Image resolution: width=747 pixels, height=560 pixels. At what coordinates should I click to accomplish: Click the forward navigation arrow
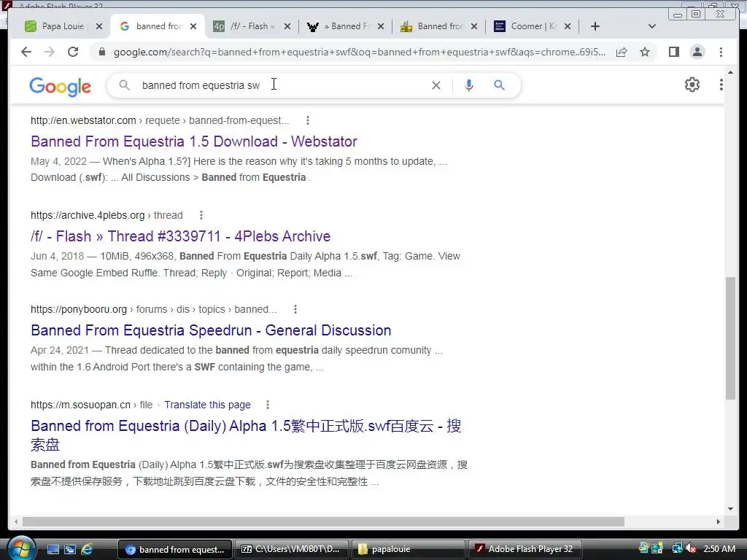coord(50,52)
